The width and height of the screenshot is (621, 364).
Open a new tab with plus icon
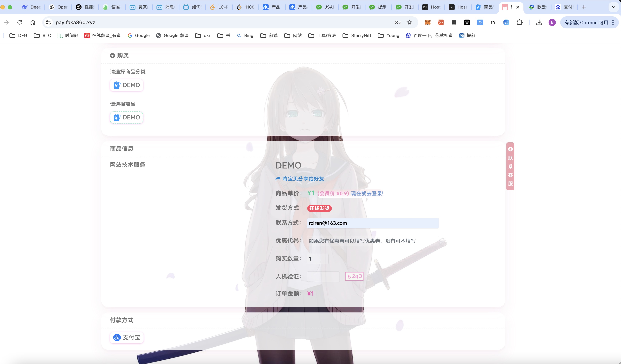(x=584, y=7)
